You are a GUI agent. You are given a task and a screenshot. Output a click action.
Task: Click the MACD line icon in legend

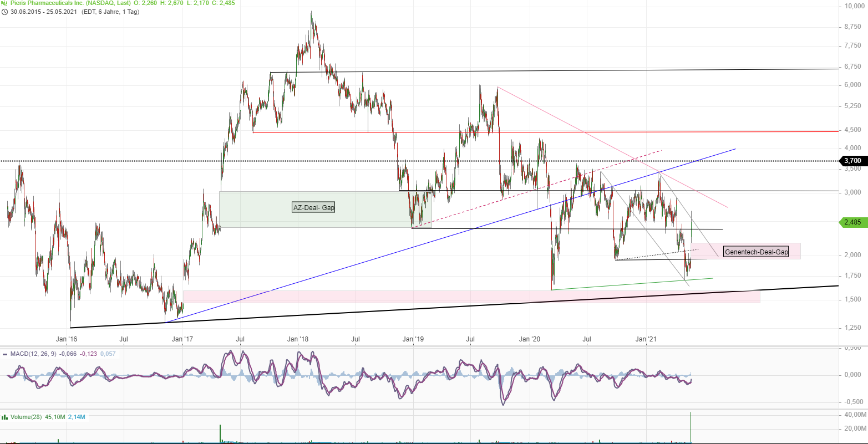(x=4, y=354)
